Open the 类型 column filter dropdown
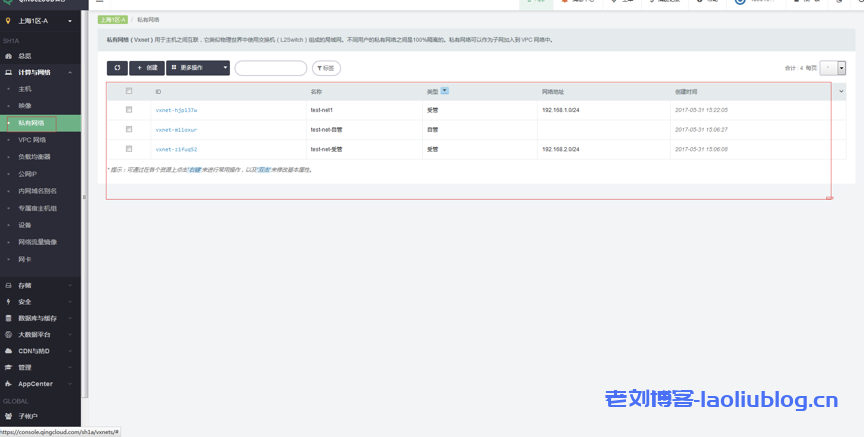 pos(445,90)
